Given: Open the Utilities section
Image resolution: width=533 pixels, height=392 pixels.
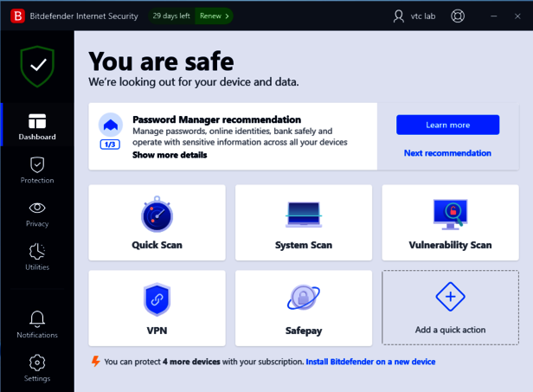Looking at the screenshot, I should pos(37,256).
